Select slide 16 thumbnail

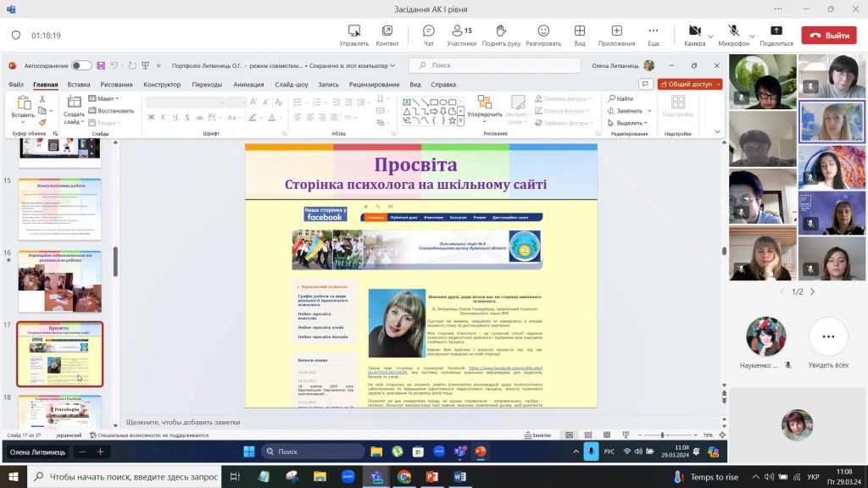[x=59, y=281]
